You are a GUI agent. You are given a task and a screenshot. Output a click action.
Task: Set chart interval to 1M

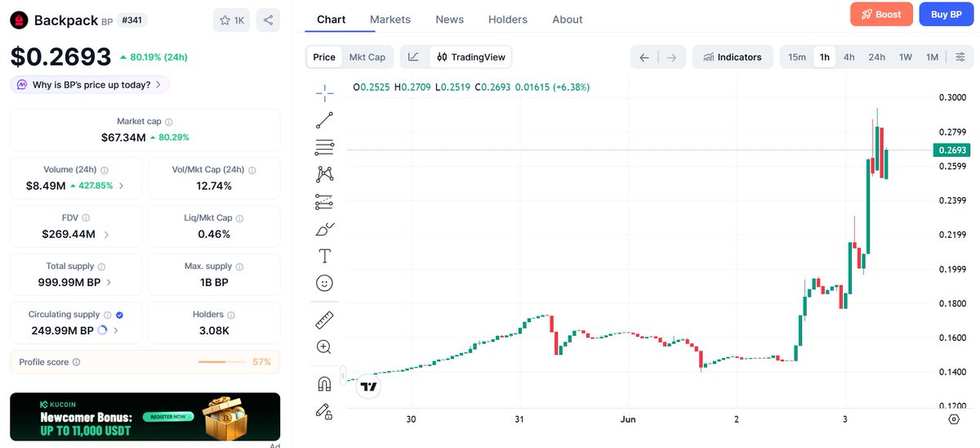(932, 57)
